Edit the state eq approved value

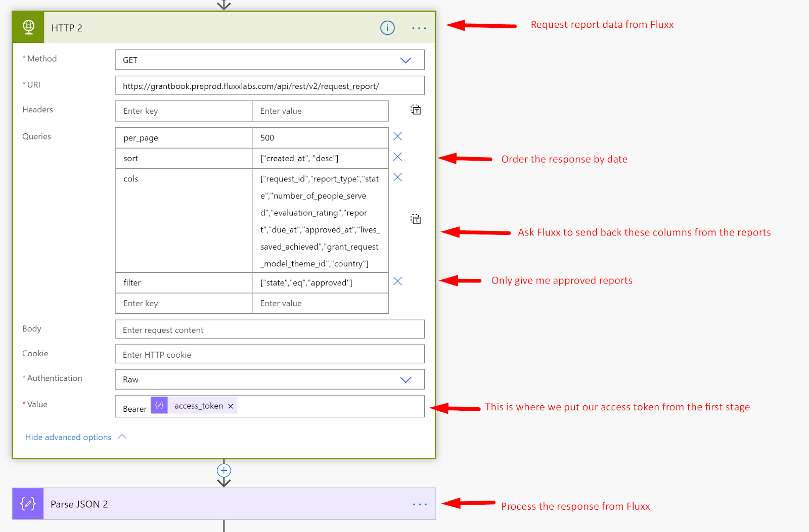click(320, 283)
